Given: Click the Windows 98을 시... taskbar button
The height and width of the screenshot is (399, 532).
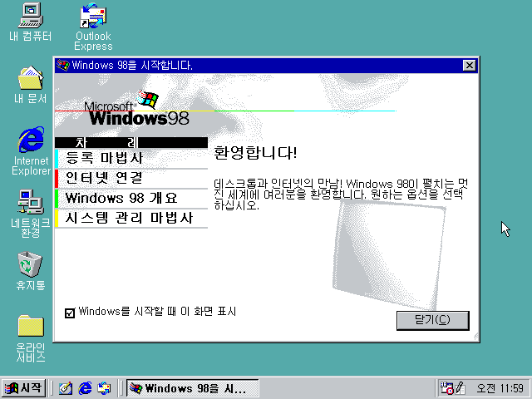Looking at the screenshot, I should point(192,388).
